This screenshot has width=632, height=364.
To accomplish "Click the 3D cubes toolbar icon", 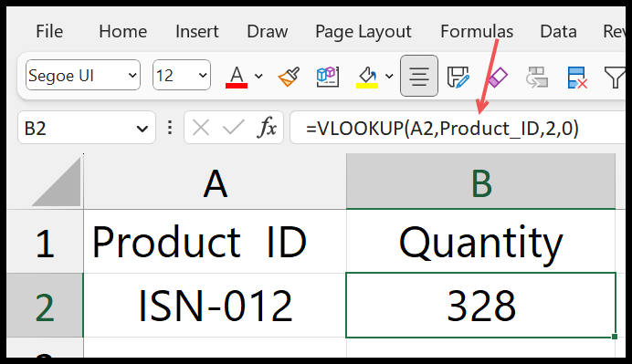I will [327, 76].
